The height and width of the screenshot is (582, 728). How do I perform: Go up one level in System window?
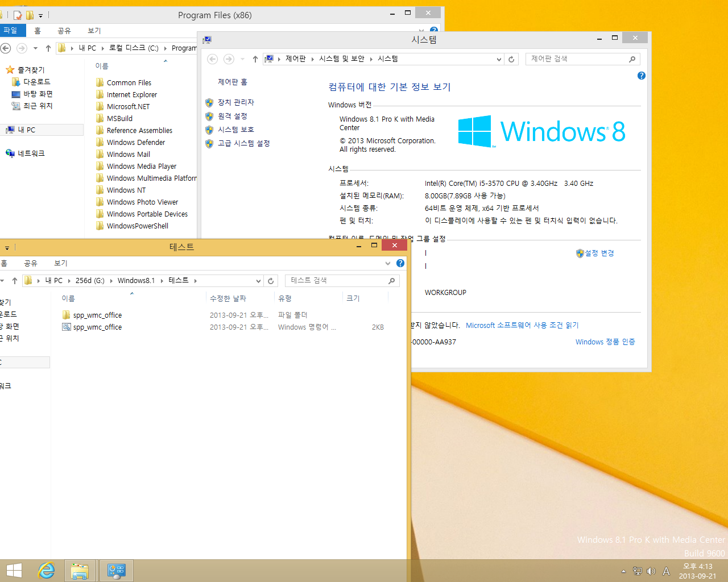(x=255, y=59)
